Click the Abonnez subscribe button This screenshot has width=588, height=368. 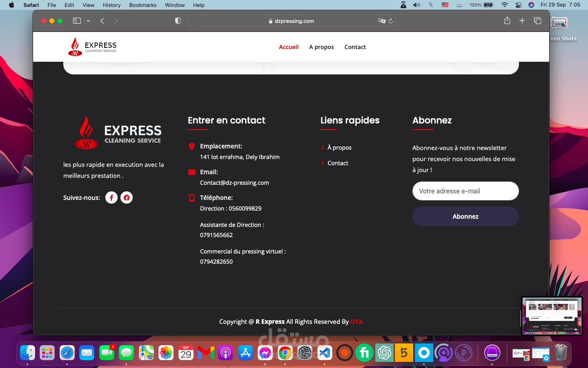465,216
